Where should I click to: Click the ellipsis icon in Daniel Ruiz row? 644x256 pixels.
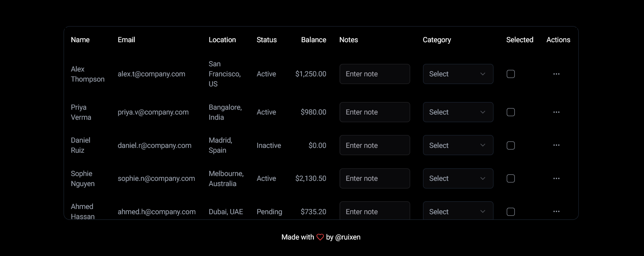click(x=556, y=145)
